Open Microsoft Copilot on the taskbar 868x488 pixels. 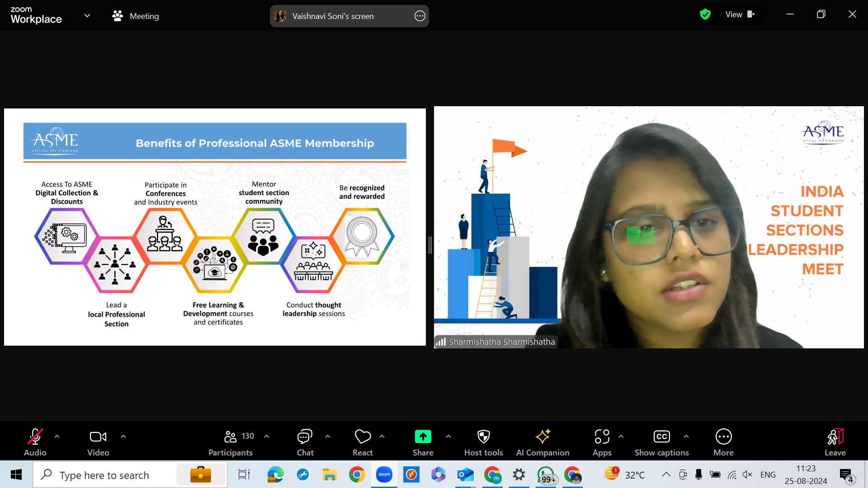pos(438,475)
